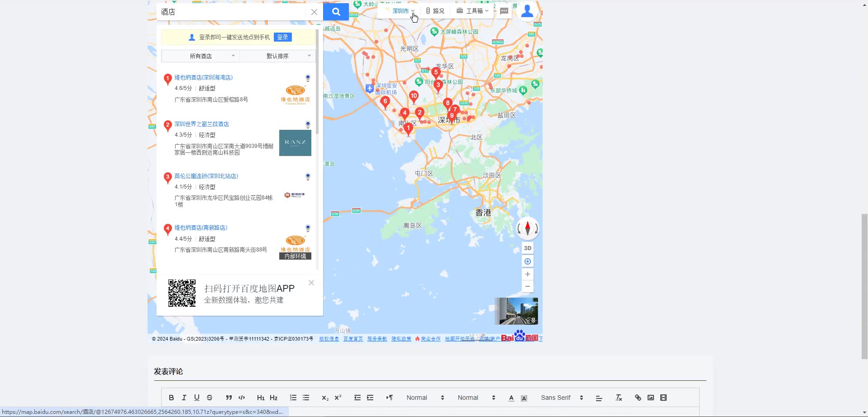Open the first Normal size dropdown
Screen dimensions: 868x417
tap(425, 398)
